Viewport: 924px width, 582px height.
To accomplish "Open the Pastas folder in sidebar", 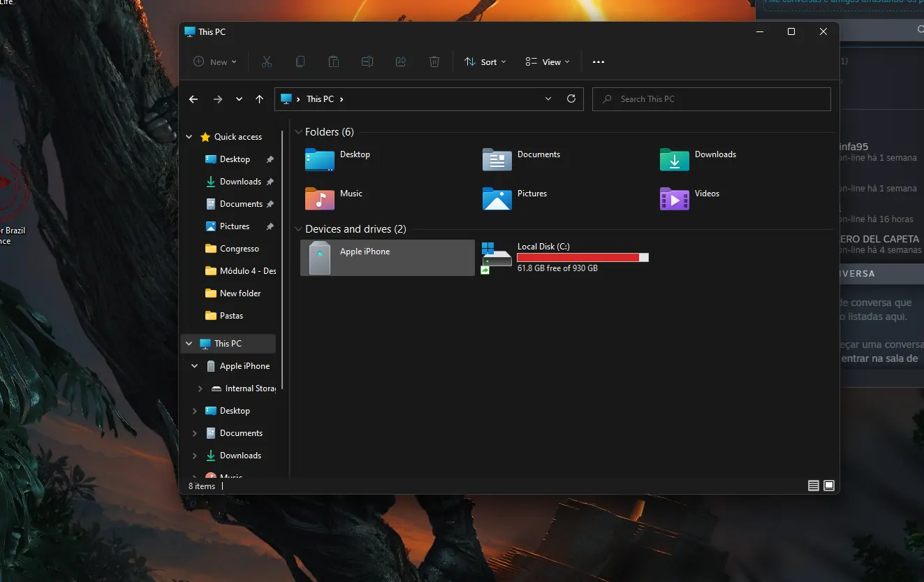I will [231, 316].
